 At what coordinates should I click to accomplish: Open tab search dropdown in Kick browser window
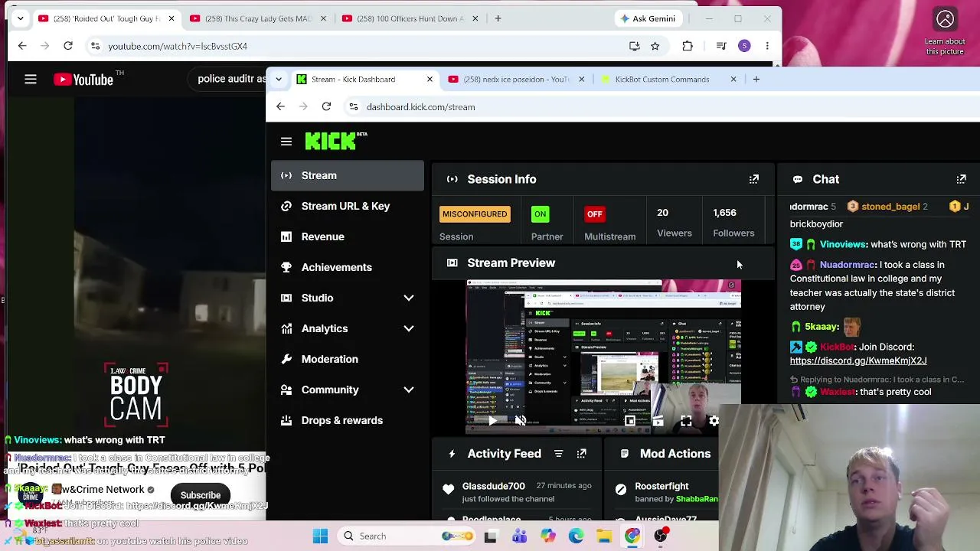(279, 80)
